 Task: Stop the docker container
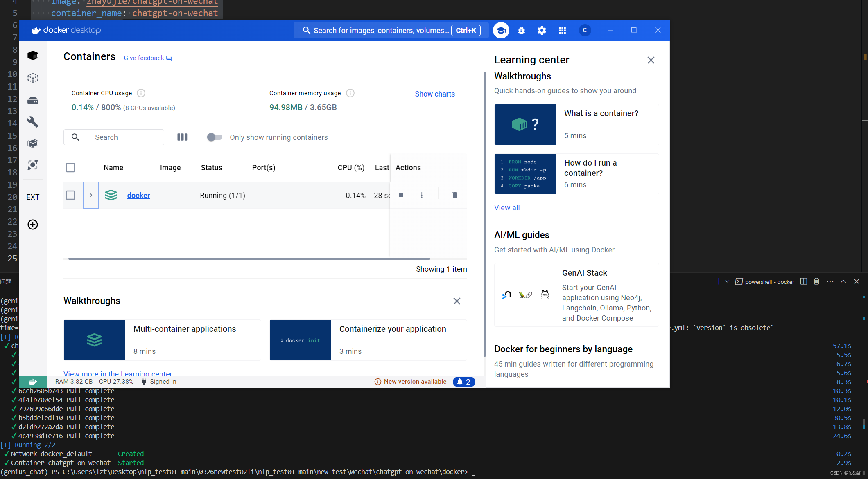401,195
